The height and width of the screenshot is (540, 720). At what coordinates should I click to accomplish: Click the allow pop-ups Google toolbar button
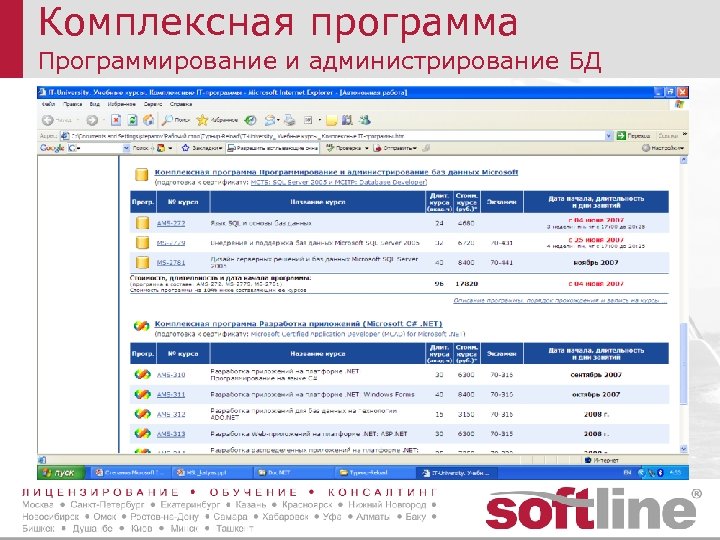click(273, 148)
